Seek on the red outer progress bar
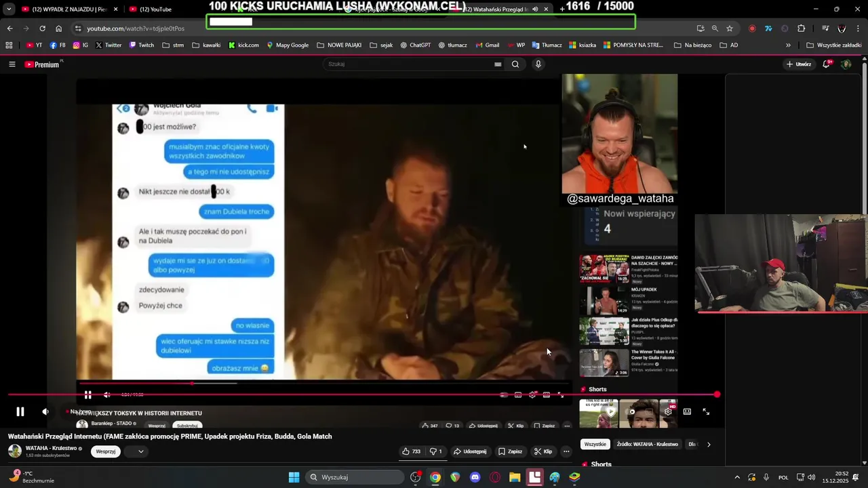The image size is (868, 488). coord(363,394)
